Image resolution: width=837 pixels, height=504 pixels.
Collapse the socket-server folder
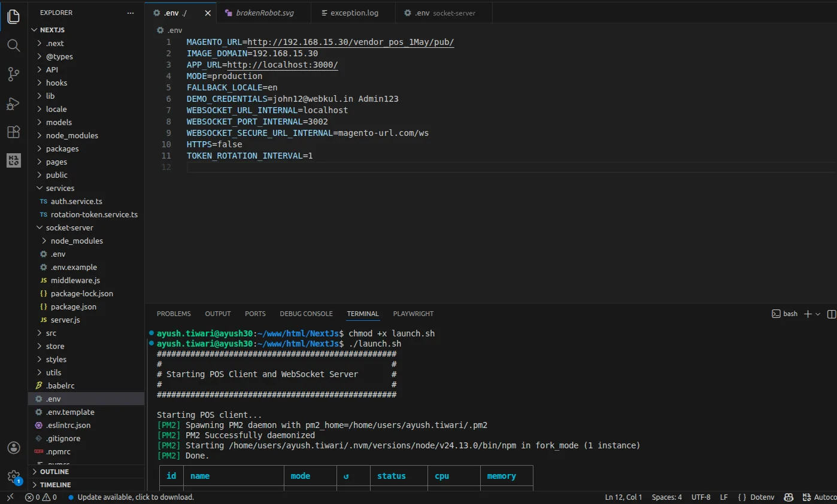point(86,227)
